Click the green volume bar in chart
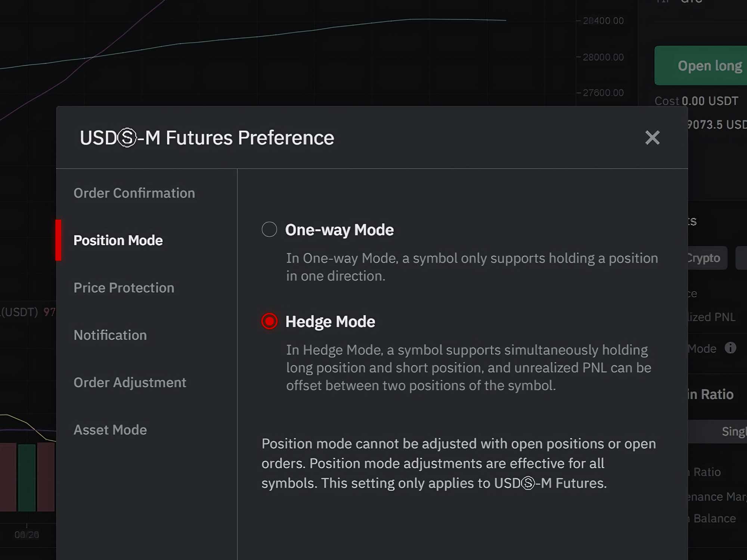747x560 pixels. coord(27,477)
